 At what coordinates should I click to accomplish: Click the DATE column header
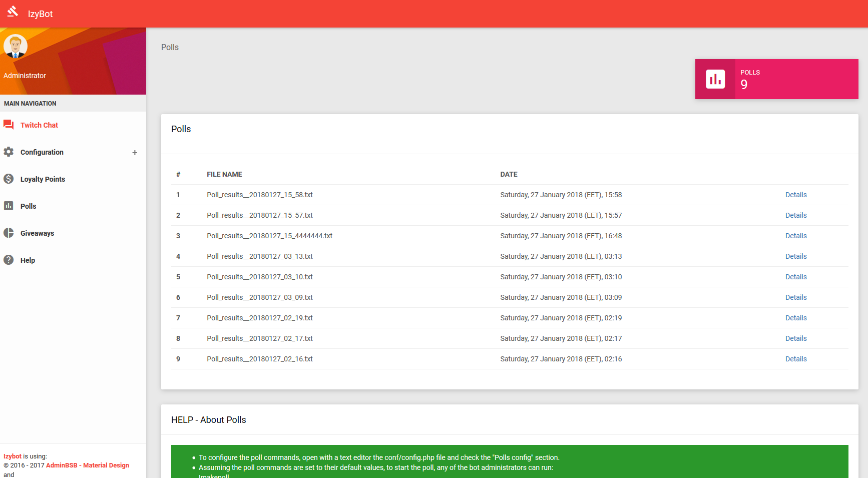pyautogui.click(x=509, y=174)
